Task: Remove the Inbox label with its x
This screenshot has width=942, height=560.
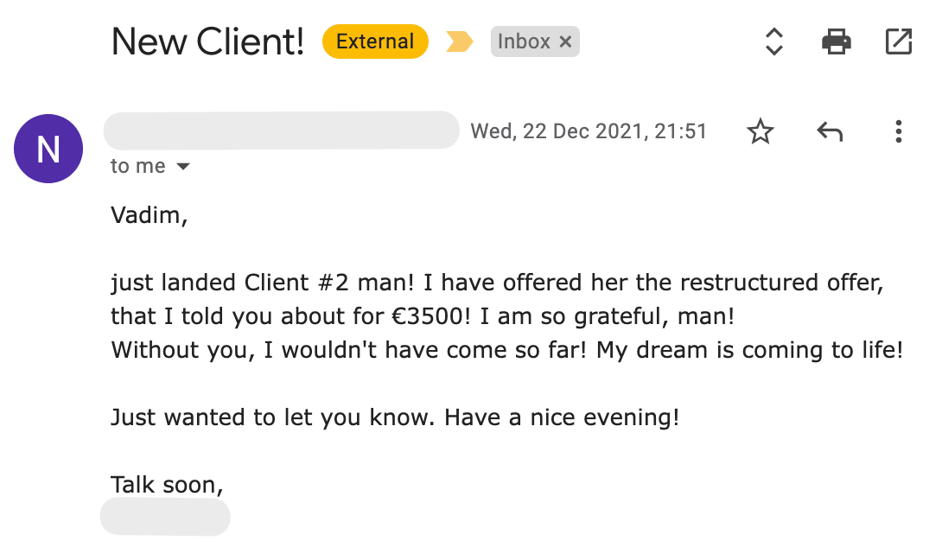Action: 565,41
